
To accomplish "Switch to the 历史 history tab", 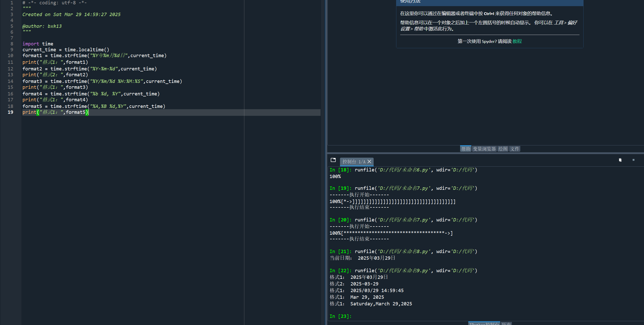I will coord(506,323).
